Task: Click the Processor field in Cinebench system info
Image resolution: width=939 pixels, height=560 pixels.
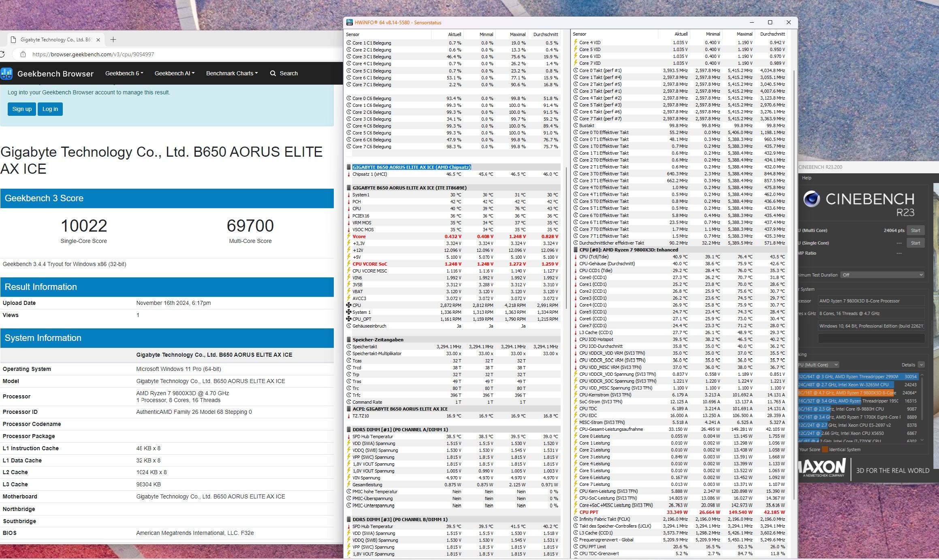Action: (871, 301)
